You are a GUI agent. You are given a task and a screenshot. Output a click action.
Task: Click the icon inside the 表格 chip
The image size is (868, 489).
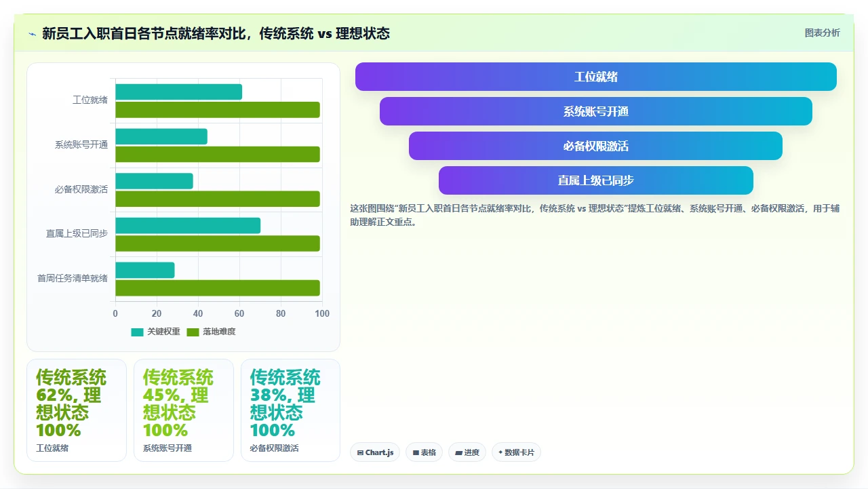416,452
